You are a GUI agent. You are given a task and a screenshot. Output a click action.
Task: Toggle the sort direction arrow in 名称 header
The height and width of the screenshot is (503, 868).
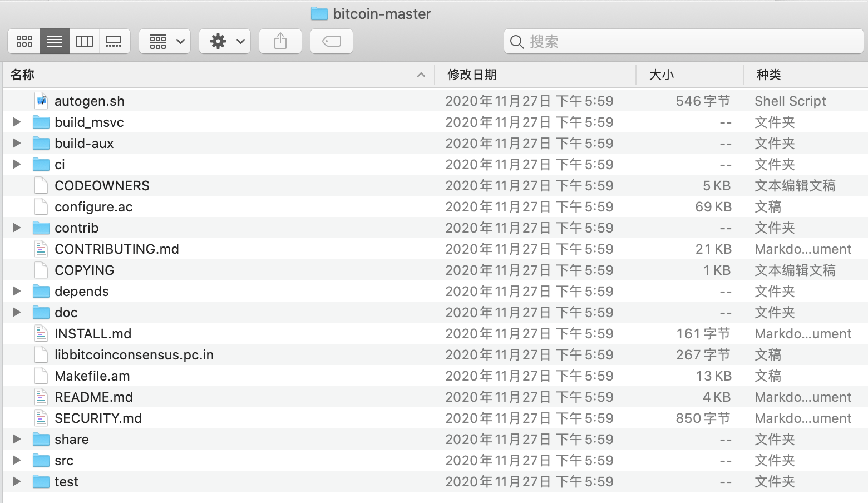pos(421,75)
